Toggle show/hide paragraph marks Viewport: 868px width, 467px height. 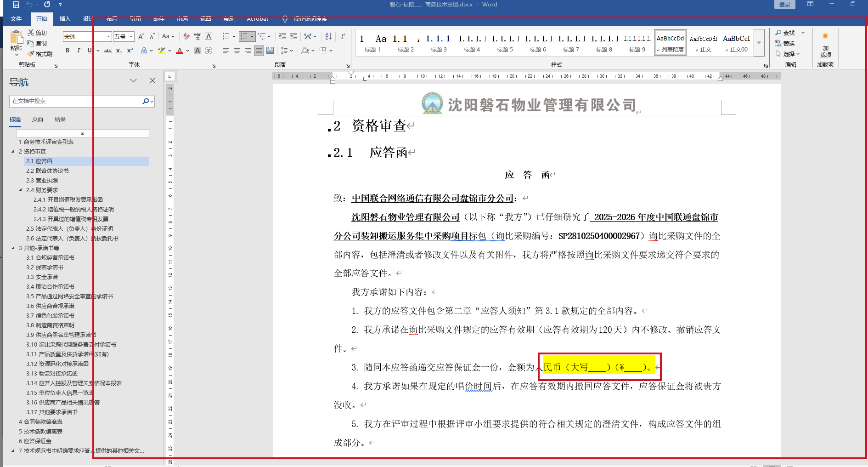point(343,36)
